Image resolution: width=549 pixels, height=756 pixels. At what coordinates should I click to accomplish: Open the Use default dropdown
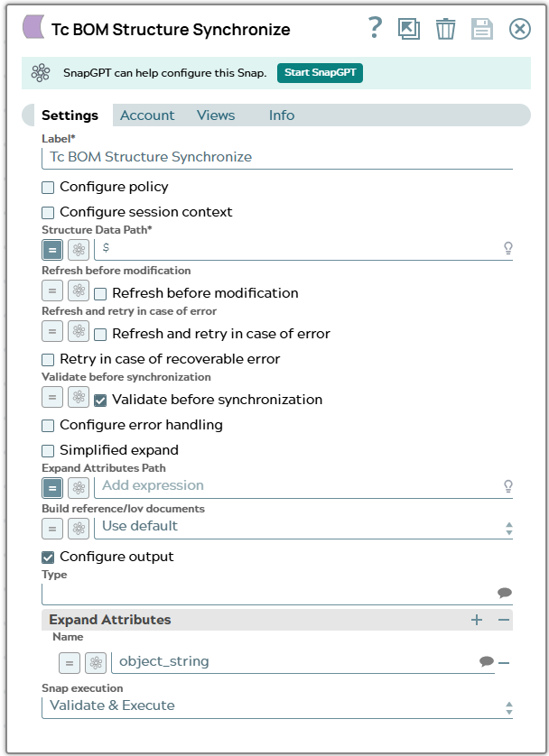pyautogui.click(x=303, y=527)
